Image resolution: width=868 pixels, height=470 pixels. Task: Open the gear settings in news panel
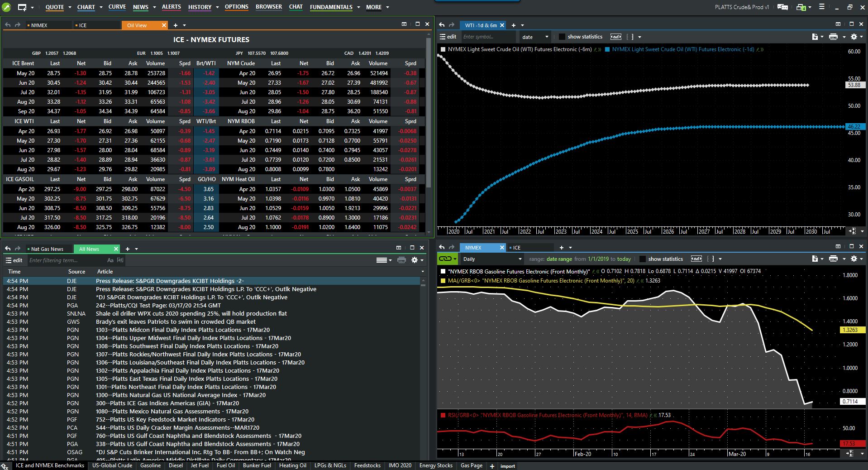(414, 260)
